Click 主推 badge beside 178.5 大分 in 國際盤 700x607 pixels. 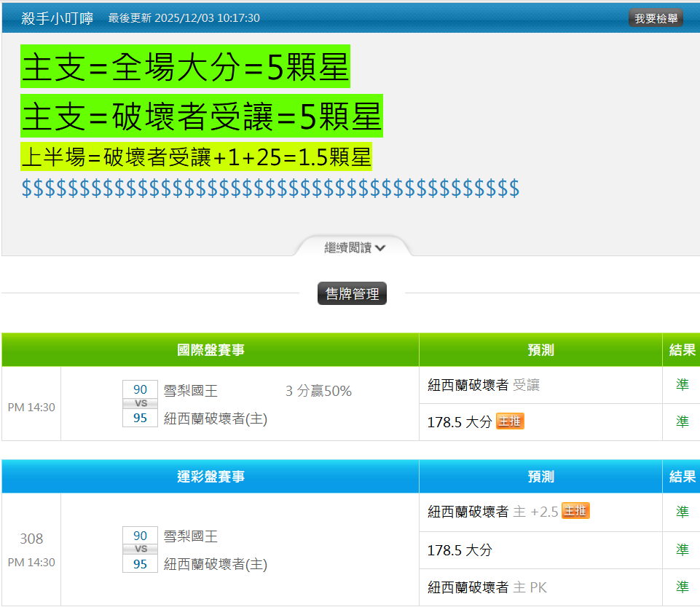(x=510, y=421)
